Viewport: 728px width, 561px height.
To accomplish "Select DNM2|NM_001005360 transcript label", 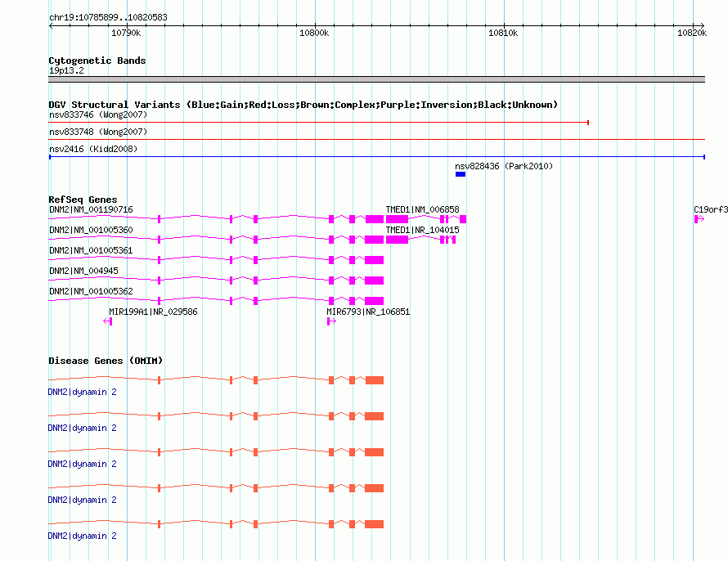I will (x=91, y=230).
